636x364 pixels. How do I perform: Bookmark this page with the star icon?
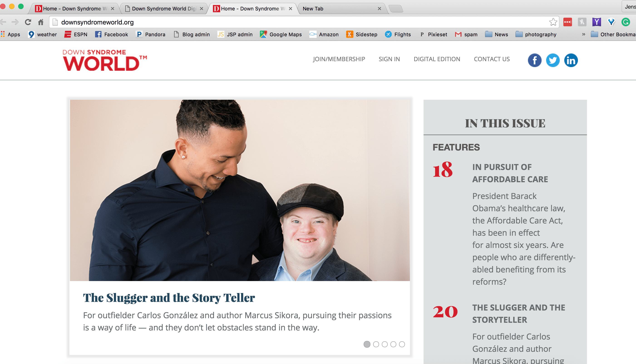coord(553,22)
